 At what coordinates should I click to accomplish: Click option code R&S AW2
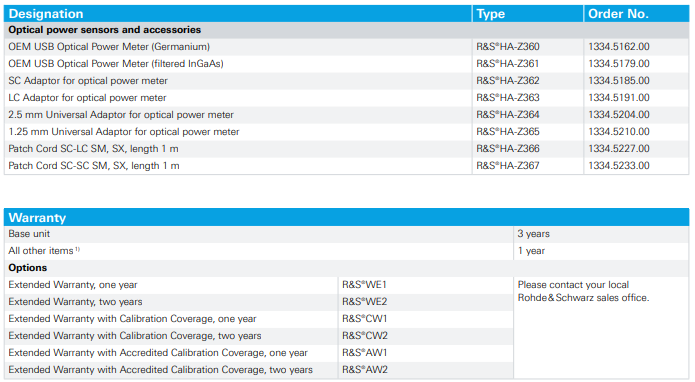[365, 370]
